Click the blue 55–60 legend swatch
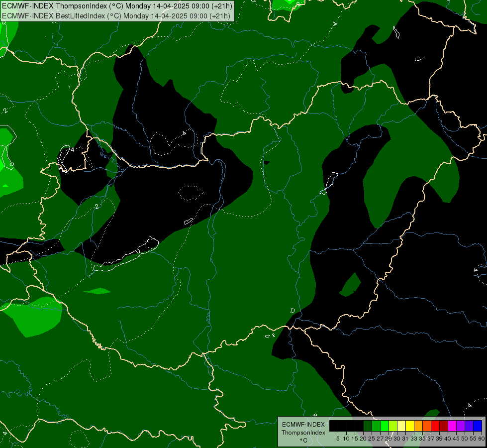This screenshot has width=487, height=448. pyautogui.click(x=478, y=426)
